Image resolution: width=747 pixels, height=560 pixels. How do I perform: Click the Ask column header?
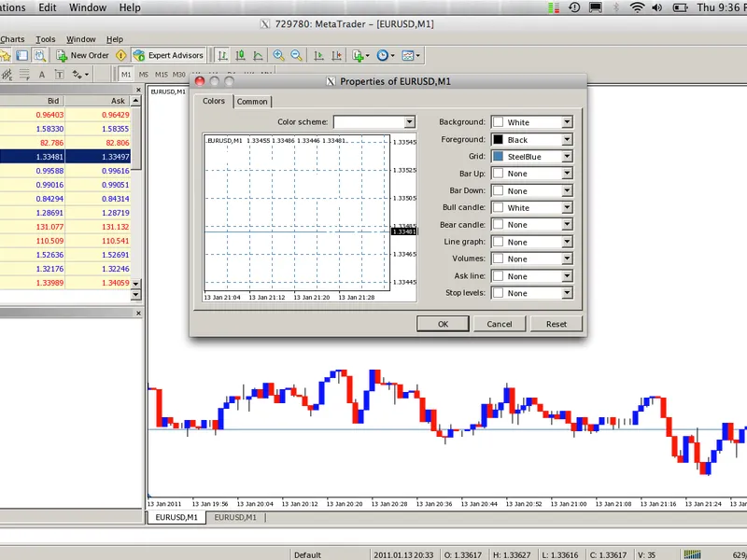(x=98, y=101)
